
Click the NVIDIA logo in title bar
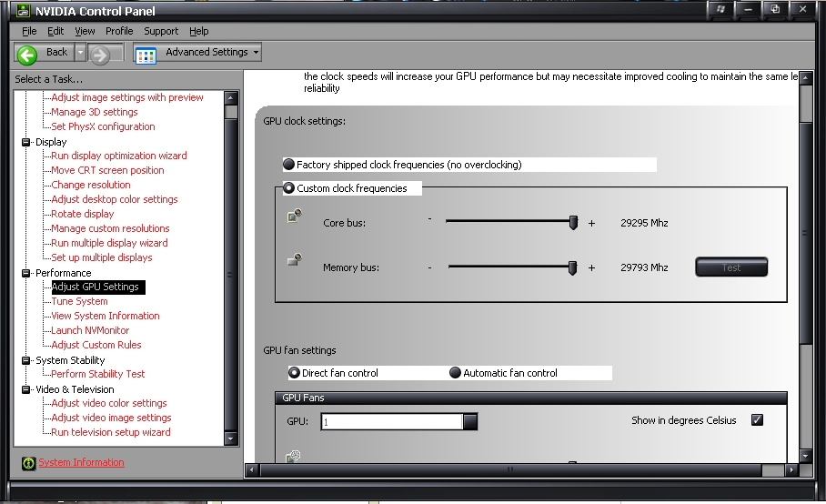click(18, 11)
